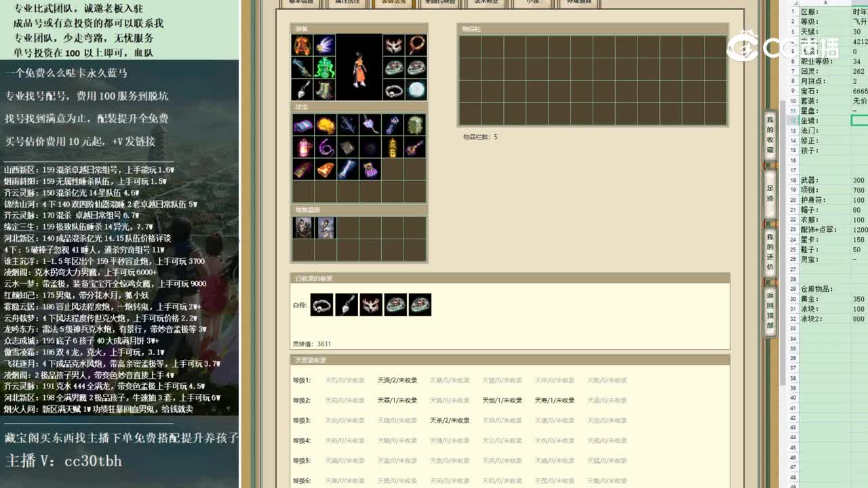868x488 pixels.
Task: Switch to the 小孩 tab
Action: 532,3
